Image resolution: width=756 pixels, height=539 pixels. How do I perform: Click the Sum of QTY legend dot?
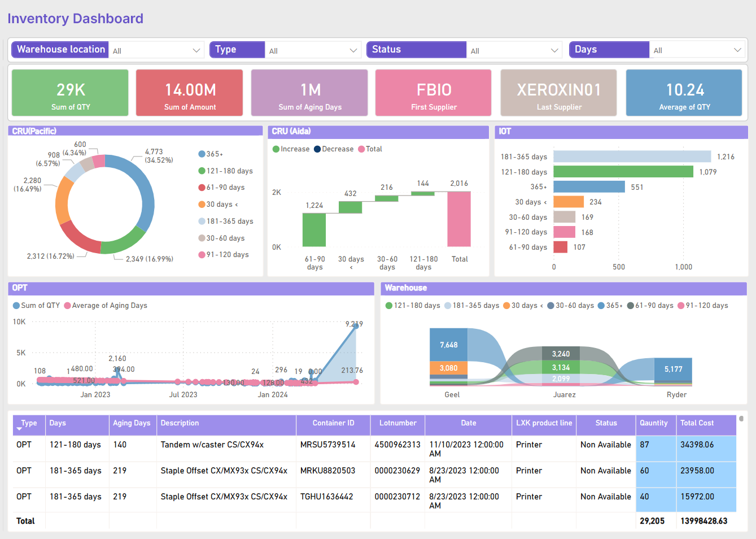pos(16,306)
